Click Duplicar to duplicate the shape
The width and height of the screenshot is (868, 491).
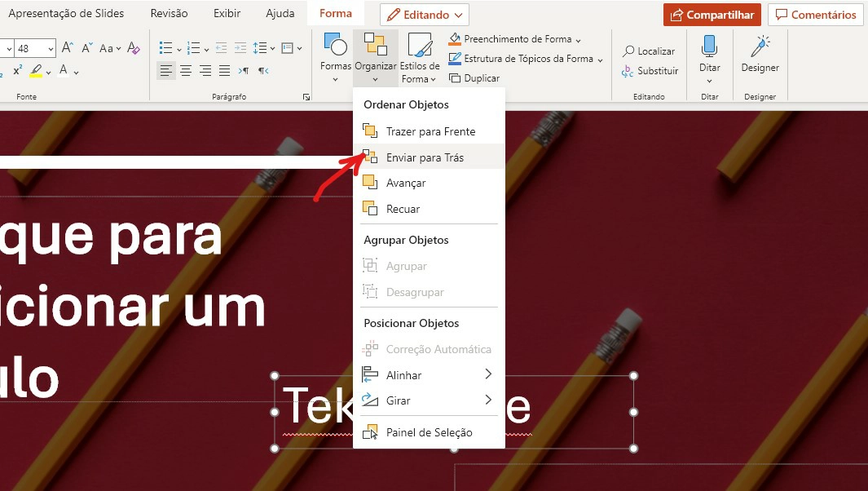(474, 78)
